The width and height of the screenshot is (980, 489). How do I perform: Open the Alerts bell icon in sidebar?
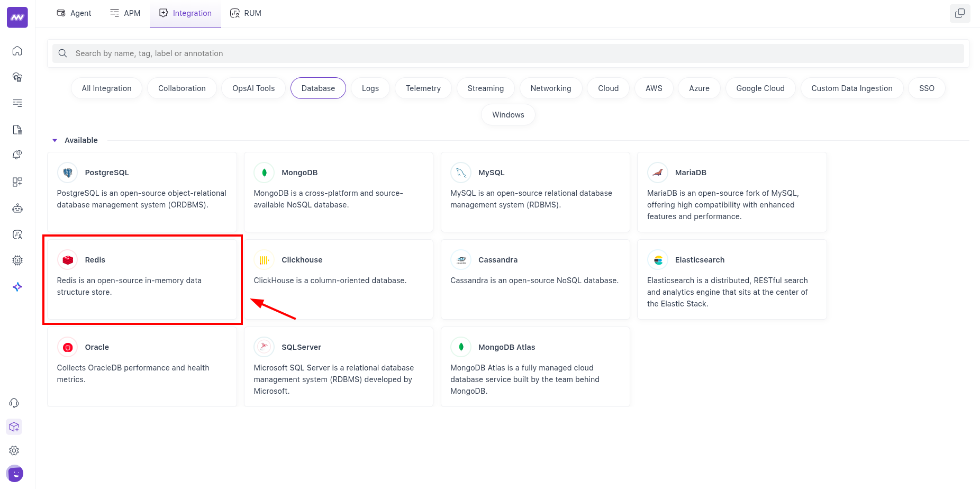tap(17, 155)
